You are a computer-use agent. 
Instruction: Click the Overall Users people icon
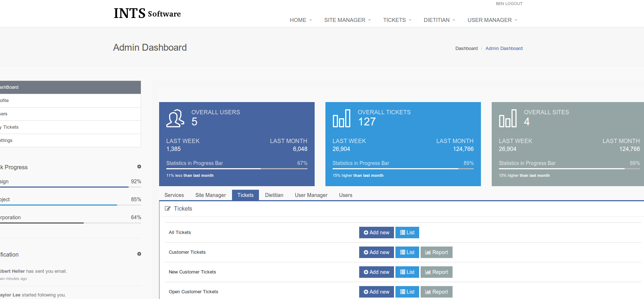click(x=175, y=119)
